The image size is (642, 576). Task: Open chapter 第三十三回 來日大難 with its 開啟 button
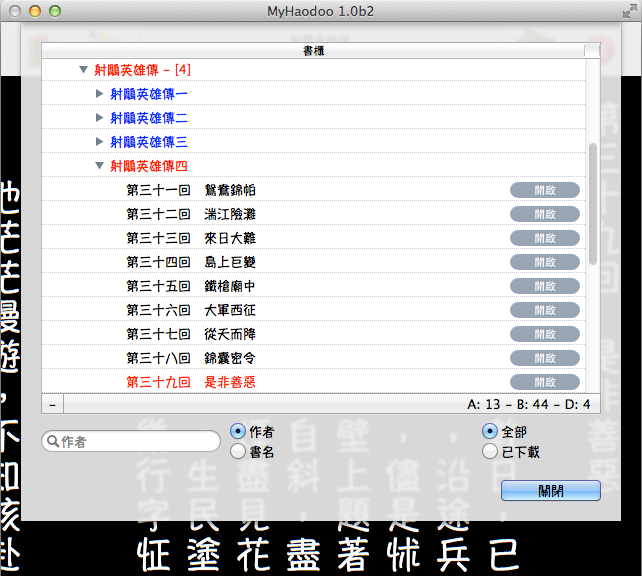point(545,238)
